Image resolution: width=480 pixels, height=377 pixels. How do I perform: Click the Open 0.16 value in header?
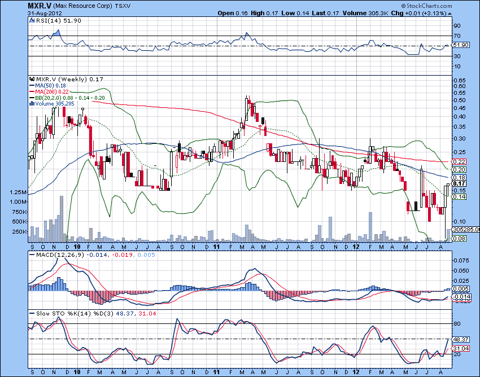[233, 13]
